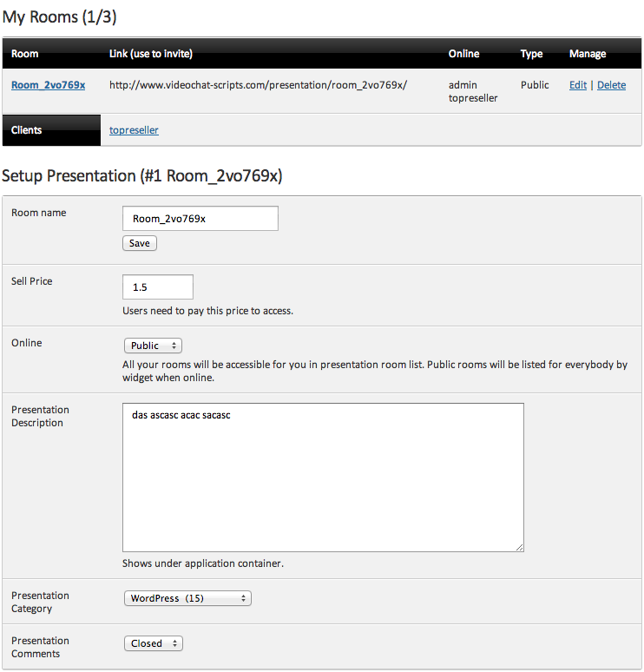Click the Type column header

531,54
